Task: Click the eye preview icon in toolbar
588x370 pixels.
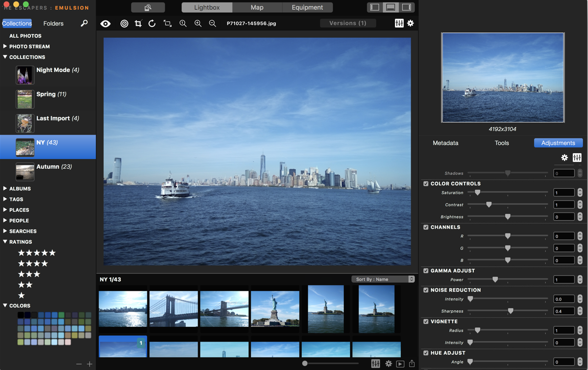Action: [x=105, y=23]
